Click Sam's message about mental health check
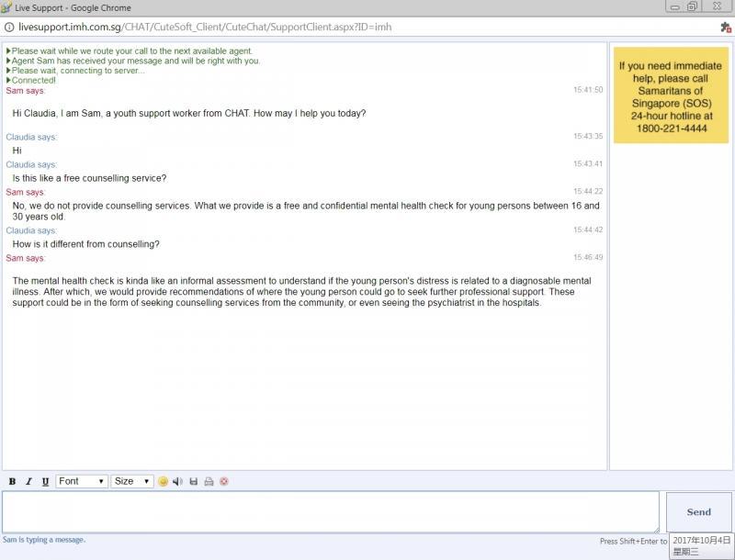The height and width of the screenshot is (560, 735). 302,292
